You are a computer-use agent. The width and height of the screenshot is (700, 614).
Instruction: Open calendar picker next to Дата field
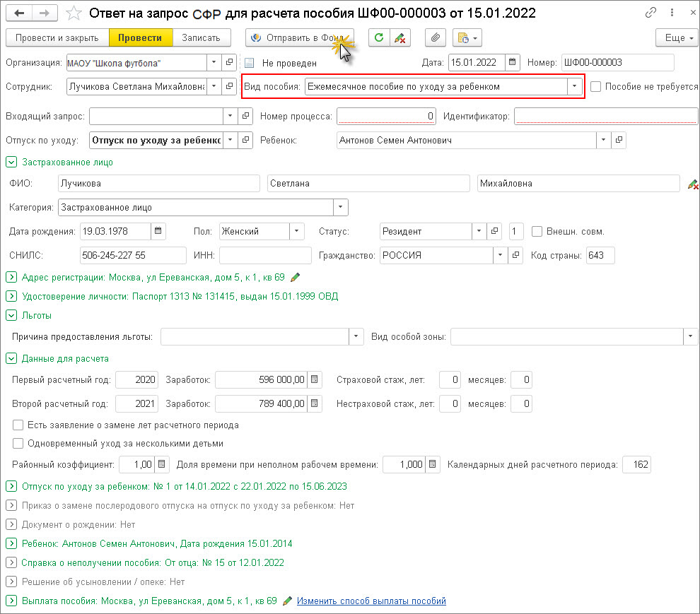click(513, 62)
